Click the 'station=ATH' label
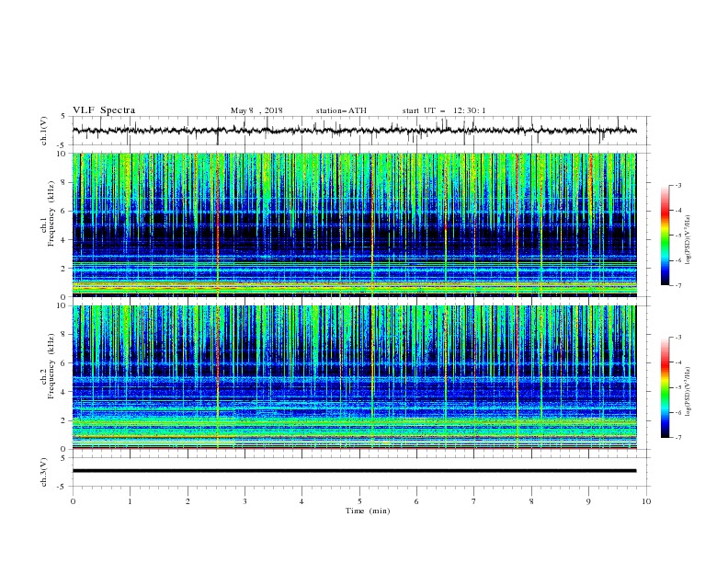 coord(341,110)
